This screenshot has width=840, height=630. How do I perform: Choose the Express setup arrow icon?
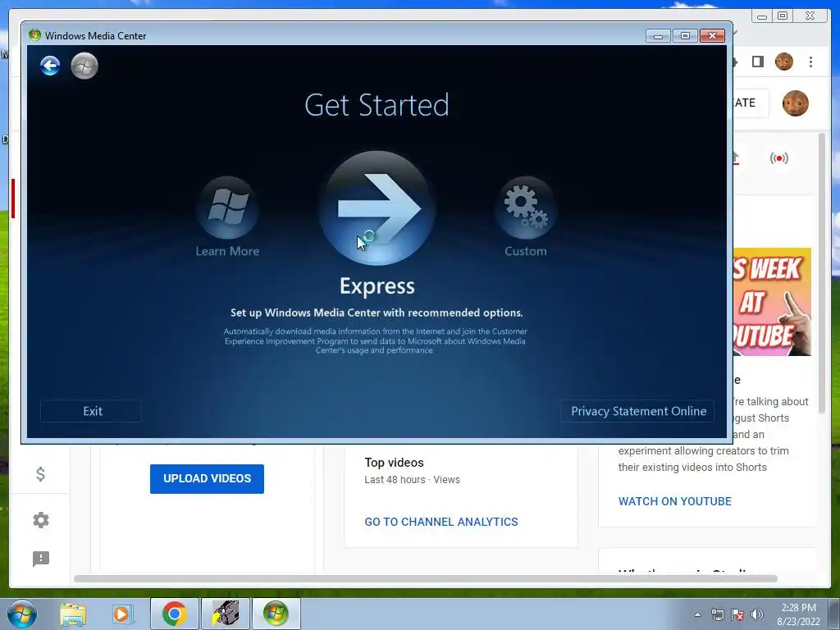[377, 208]
